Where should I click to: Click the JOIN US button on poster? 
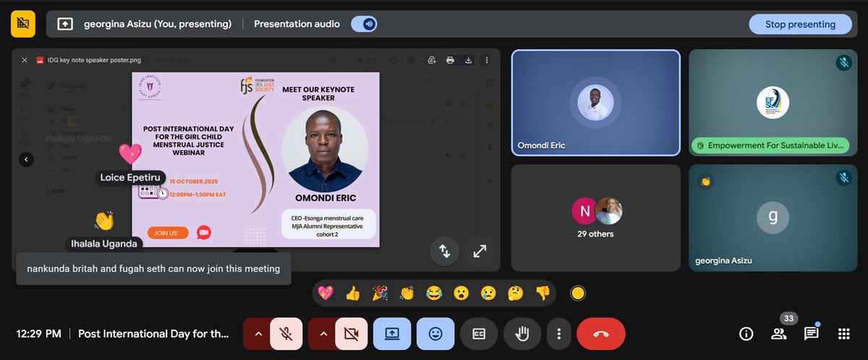coord(168,233)
